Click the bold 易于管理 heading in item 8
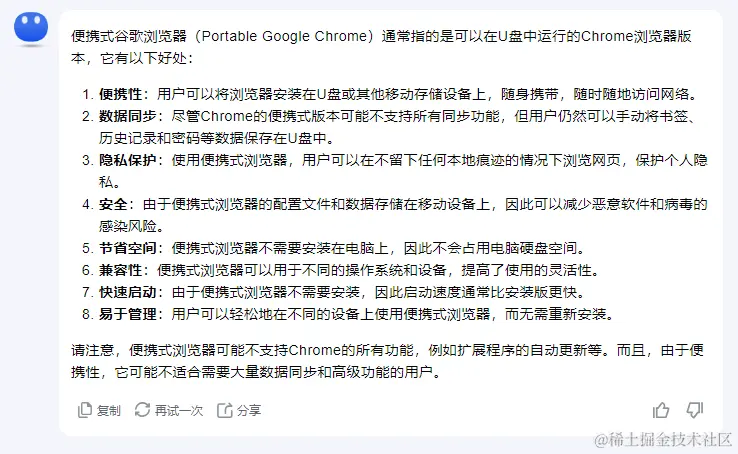 (127, 314)
